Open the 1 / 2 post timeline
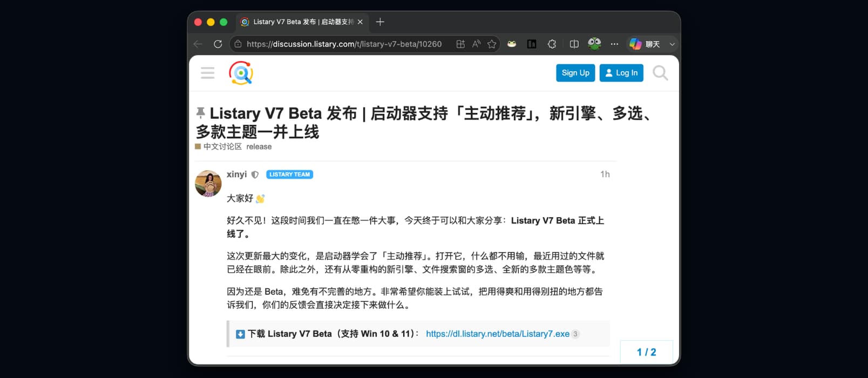 646,352
